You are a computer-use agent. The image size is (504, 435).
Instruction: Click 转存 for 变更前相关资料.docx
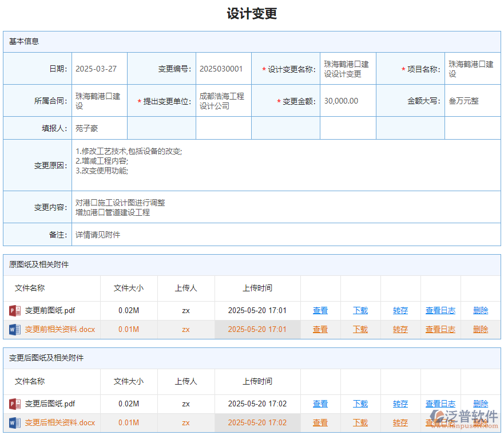(400, 329)
